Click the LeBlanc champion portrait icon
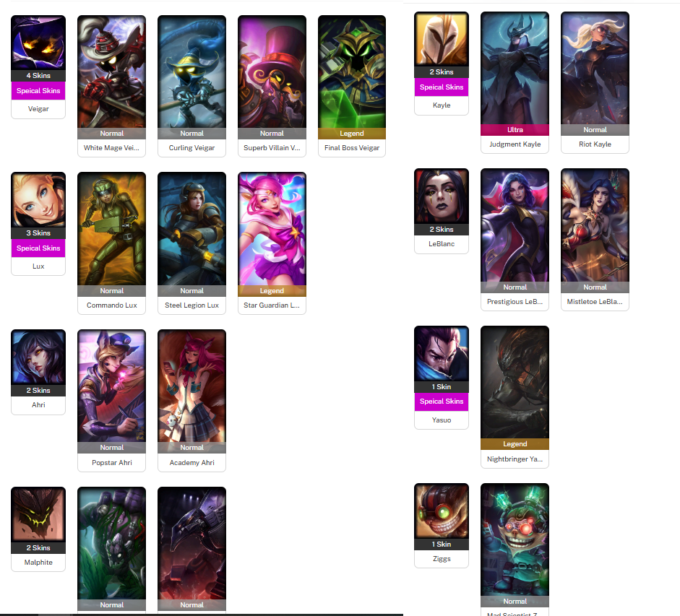Screen dimensions: 680x616 point(442,196)
